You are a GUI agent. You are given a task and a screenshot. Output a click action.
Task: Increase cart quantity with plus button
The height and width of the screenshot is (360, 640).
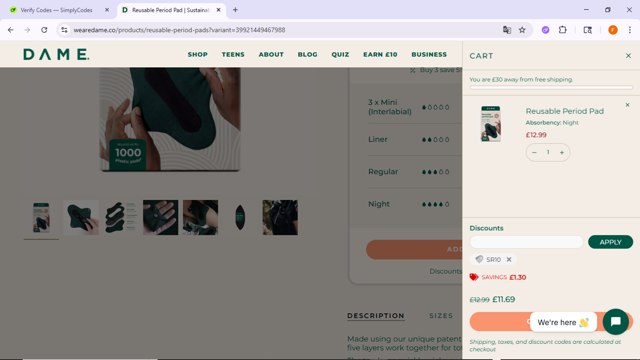pos(562,152)
